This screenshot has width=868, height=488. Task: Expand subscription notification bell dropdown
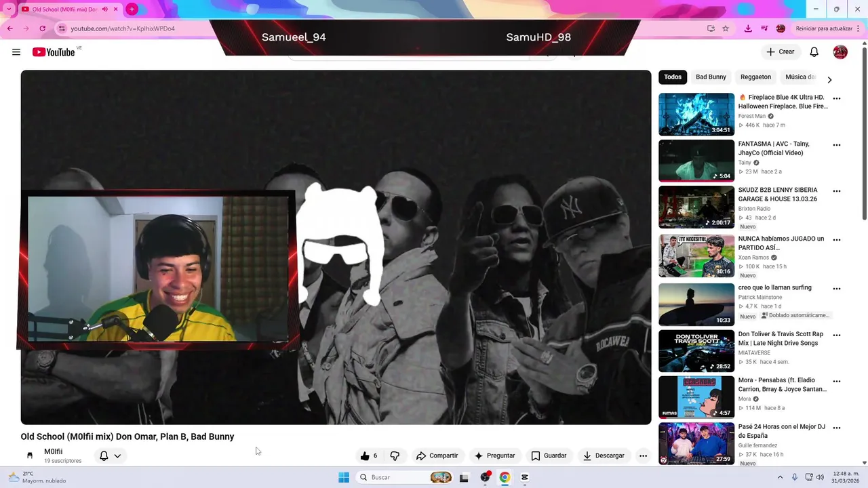111,455
